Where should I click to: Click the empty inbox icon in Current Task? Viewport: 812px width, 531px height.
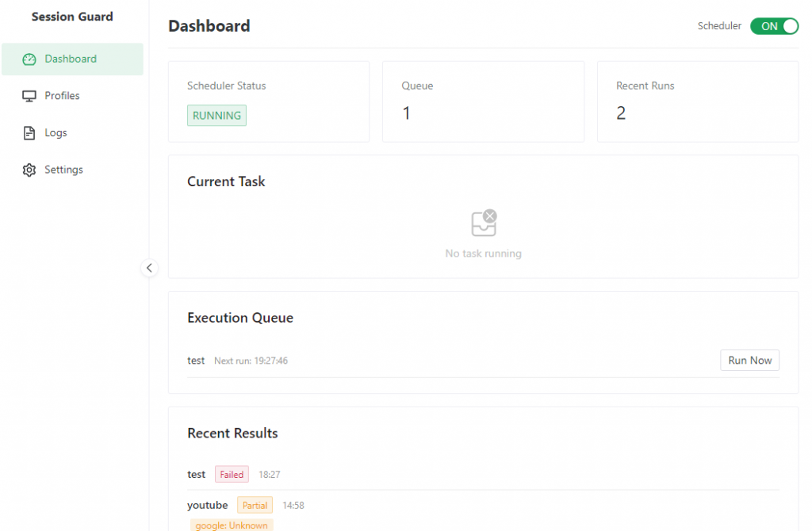484,223
